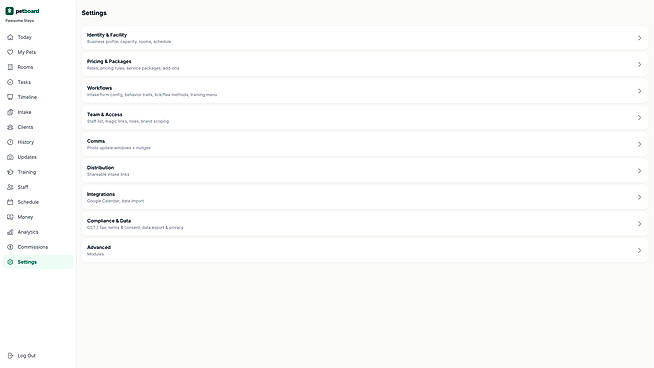Expand the Comms chevron
654x368 pixels.
pyautogui.click(x=639, y=144)
